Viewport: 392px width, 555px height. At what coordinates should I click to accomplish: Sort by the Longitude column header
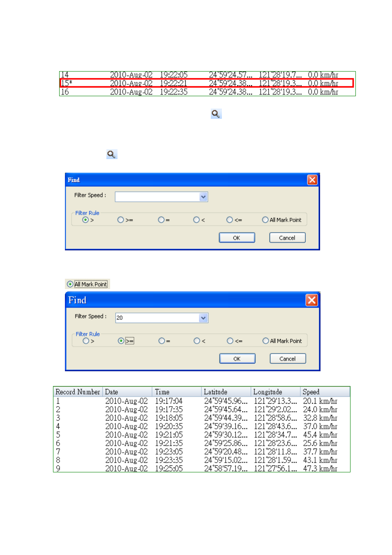[x=275, y=392]
